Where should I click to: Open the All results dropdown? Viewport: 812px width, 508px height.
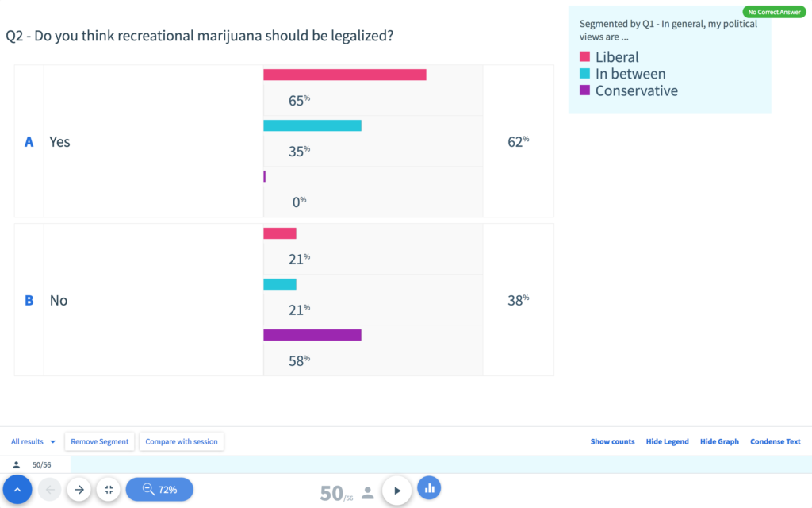[33, 441]
